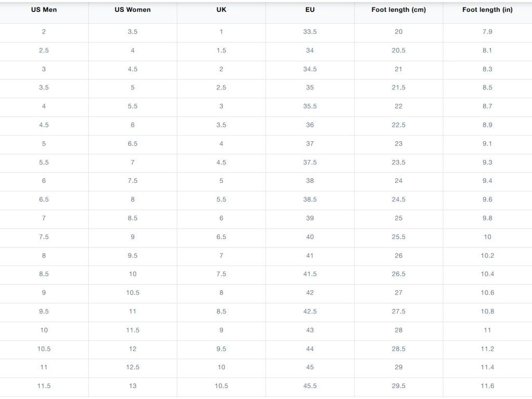The height and width of the screenshot is (399, 532).
Task: Click the Foot length (cm) header
Action: pyautogui.click(x=398, y=10)
